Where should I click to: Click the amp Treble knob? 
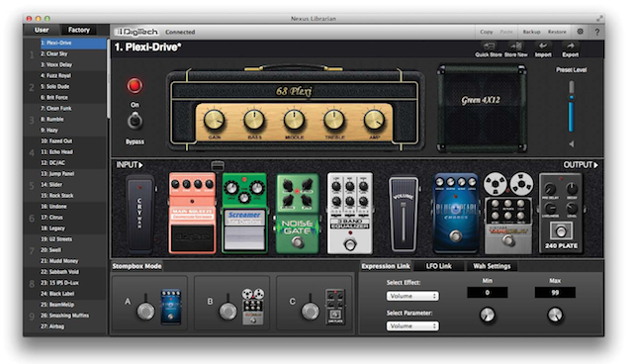pyautogui.click(x=334, y=120)
